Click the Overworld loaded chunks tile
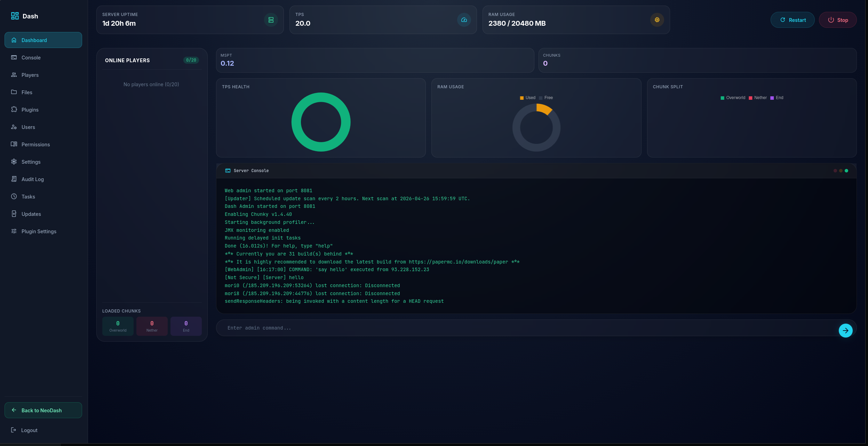This screenshot has width=868, height=446. (118, 326)
